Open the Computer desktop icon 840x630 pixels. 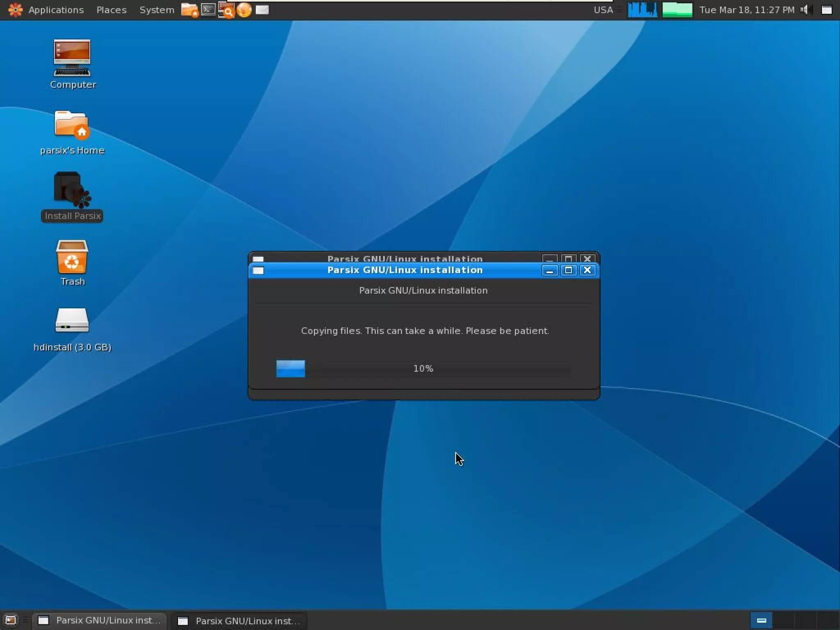point(72,58)
